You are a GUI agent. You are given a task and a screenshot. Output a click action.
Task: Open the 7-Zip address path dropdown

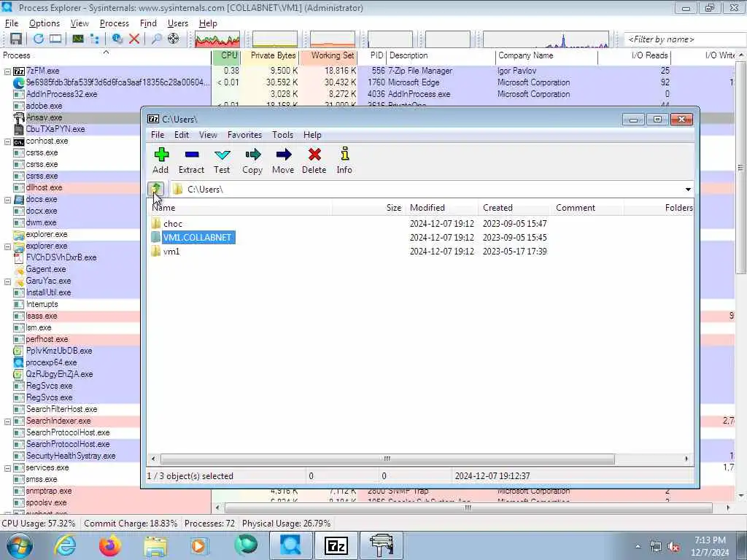(x=688, y=190)
